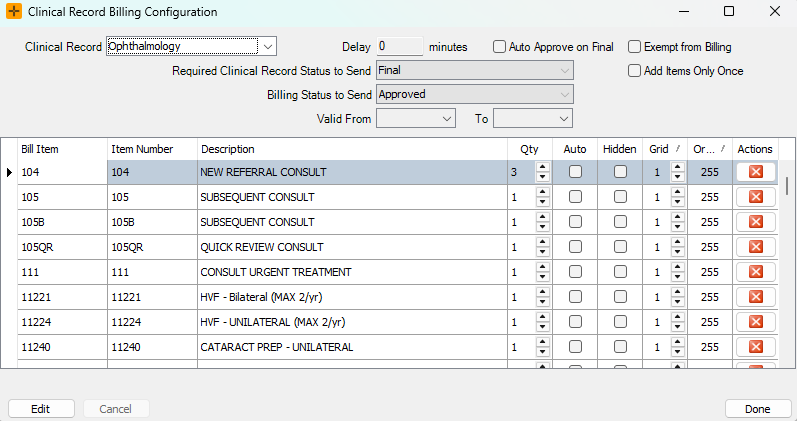Viewport: 797px width, 421px height.
Task: Delete the 104 NEW REFERRAL CONSULT row
Action: pyautogui.click(x=756, y=172)
